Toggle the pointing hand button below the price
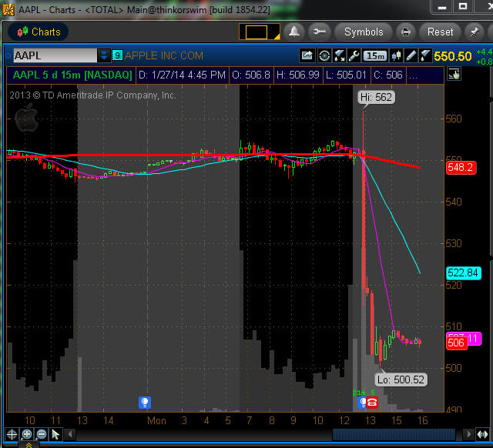Viewport: 493px width, 448px height. pyautogui.click(x=454, y=75)
